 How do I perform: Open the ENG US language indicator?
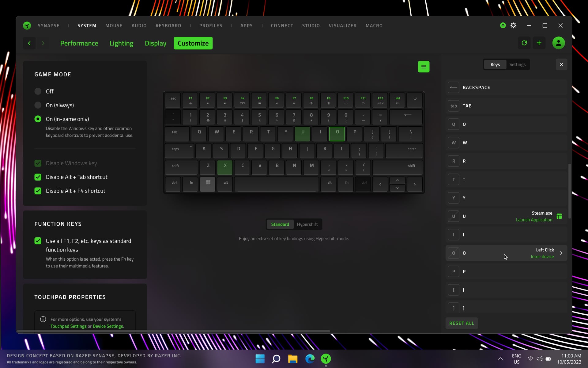pyautogui.click(x=517, y=359)
